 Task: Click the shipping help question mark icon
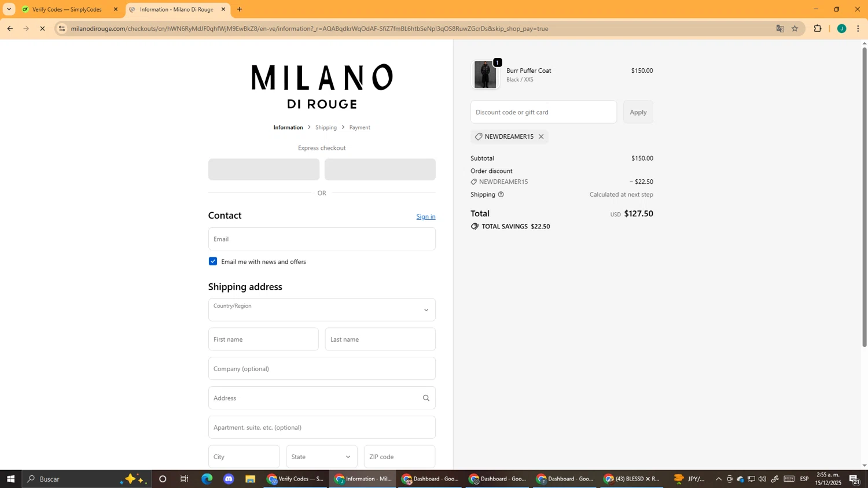[x=501, y=194]
